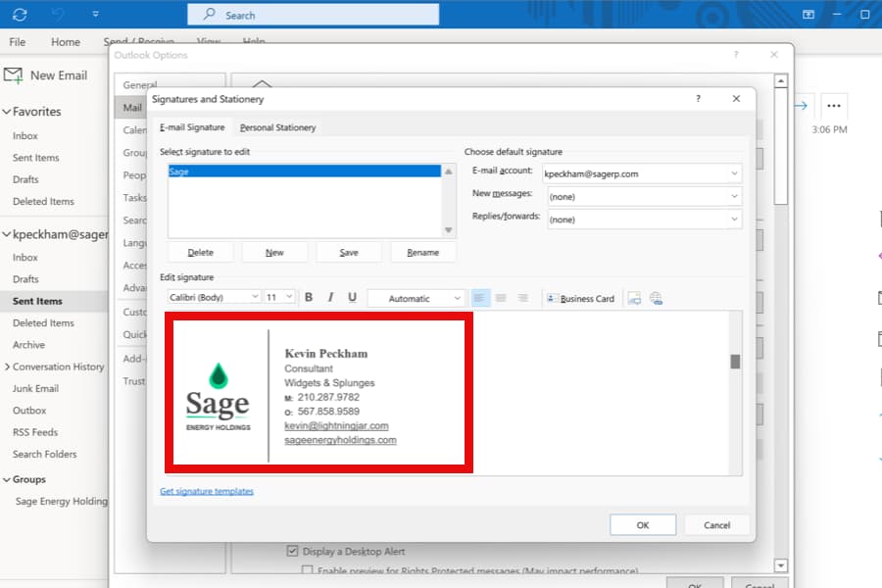Switch to the Personal Stationery tab

pyautogui.click(x=275, y=127)
